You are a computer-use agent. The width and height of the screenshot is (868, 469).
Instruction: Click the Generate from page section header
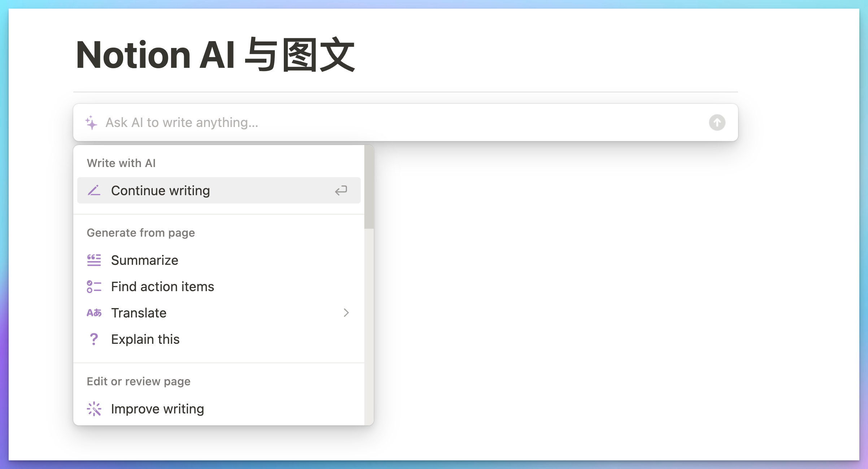[x=141, y=233]
